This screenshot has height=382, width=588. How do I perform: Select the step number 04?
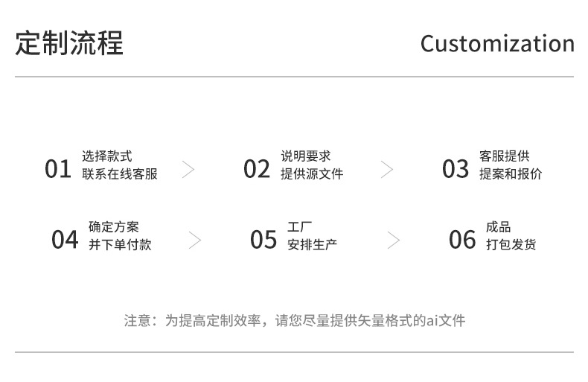click(65, 240)
